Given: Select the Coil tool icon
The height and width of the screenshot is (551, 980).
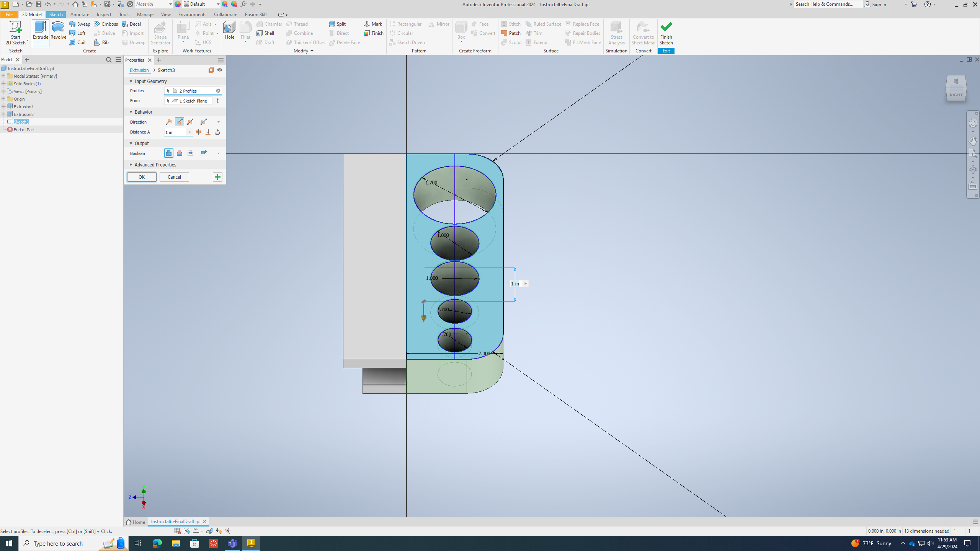Looking at the screenshot, I should (x=73, y=42).
